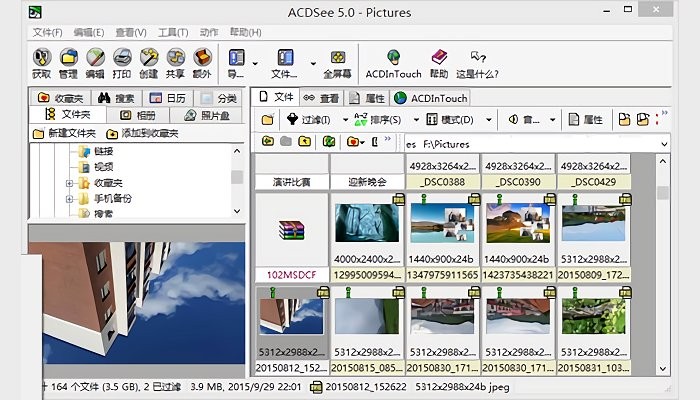700x400 pixels.
Task: Click the navigation pane layout icon 导...
Action: tap(236, 58)
